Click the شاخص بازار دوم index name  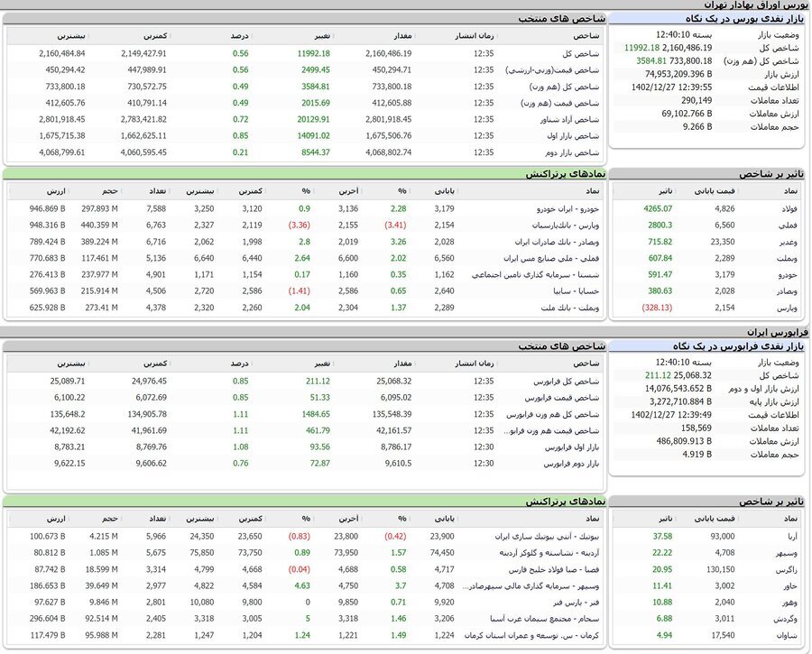[x=572, y=152]
